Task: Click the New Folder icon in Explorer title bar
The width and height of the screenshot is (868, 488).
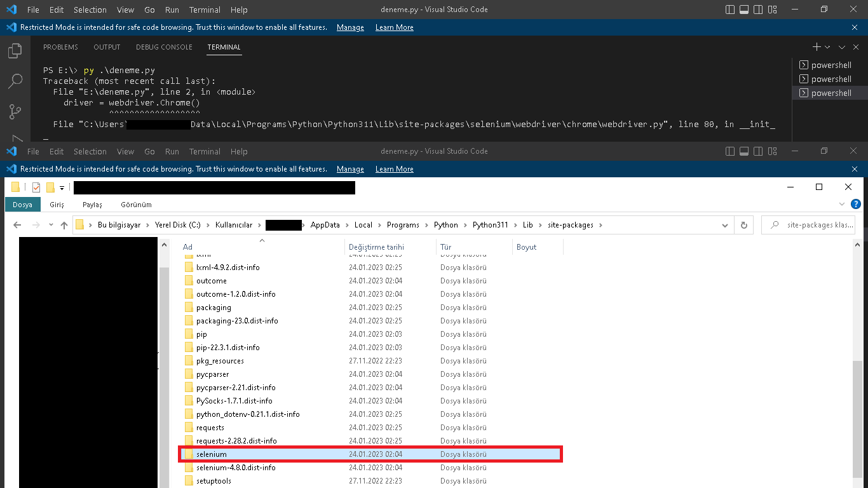Action: point(50,187)
